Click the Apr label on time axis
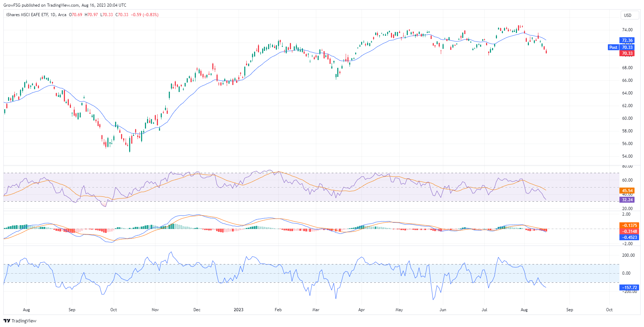644x327 pixels. [361, 310]
